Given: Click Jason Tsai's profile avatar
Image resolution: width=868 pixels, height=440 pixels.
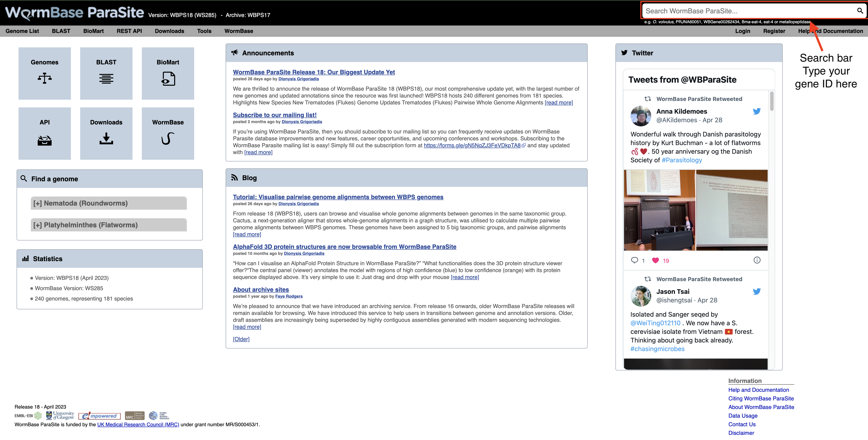Looking at the screenshot, I should 641,296.
